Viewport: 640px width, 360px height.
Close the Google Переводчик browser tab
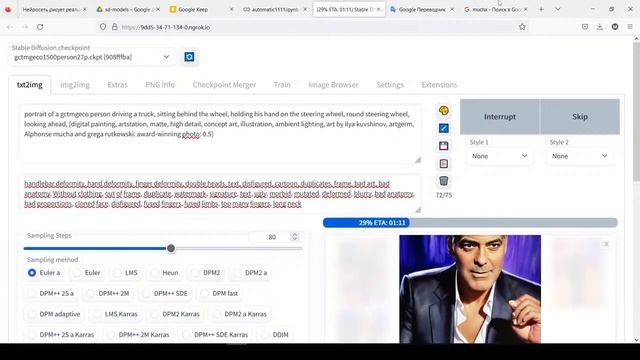tap(452, 9)
